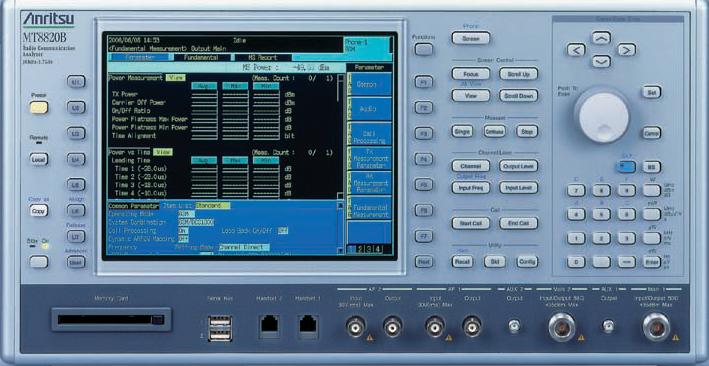Click the numeric keypad 5 key
This screenshot has height=366, width=709.
click(601, 214)
